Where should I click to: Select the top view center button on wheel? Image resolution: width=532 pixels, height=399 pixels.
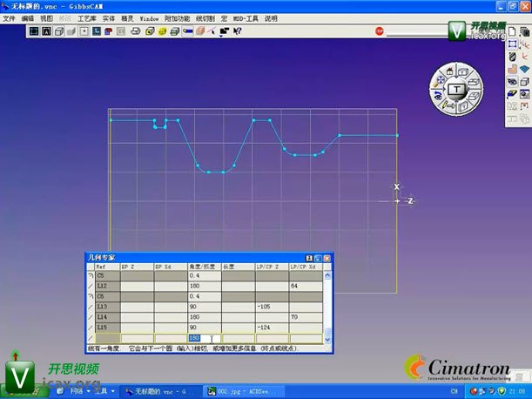[456, 90]
